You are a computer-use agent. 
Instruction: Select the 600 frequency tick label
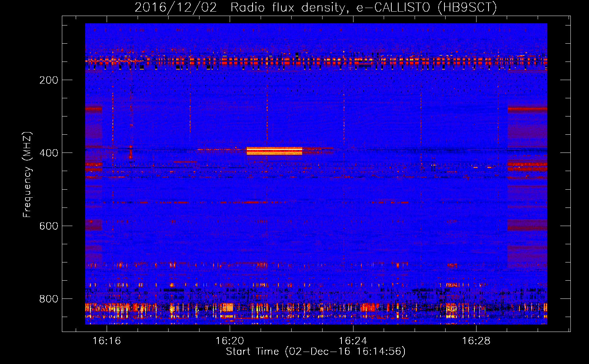click(x=49, y=226)
